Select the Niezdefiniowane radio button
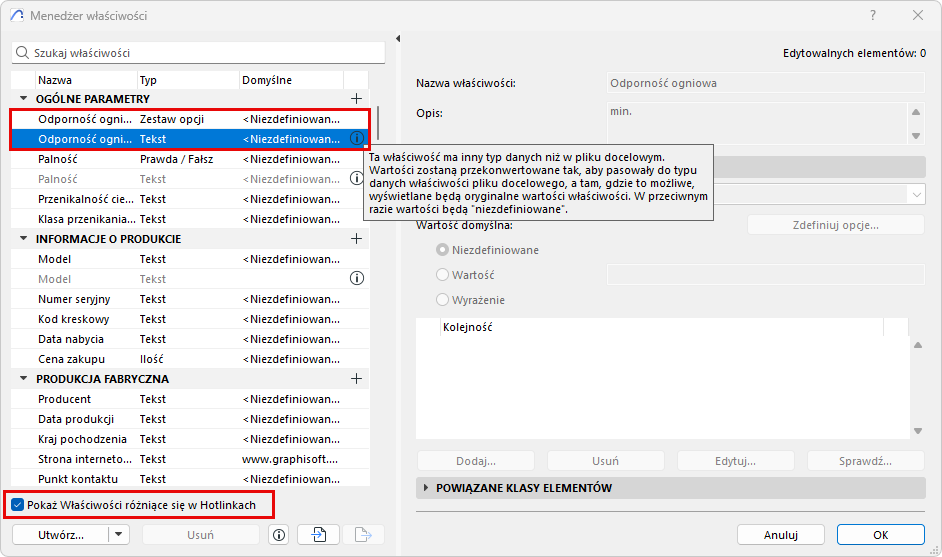Image resolution: width=942 pixels, height=557 pixels. (x=442, y=249)
